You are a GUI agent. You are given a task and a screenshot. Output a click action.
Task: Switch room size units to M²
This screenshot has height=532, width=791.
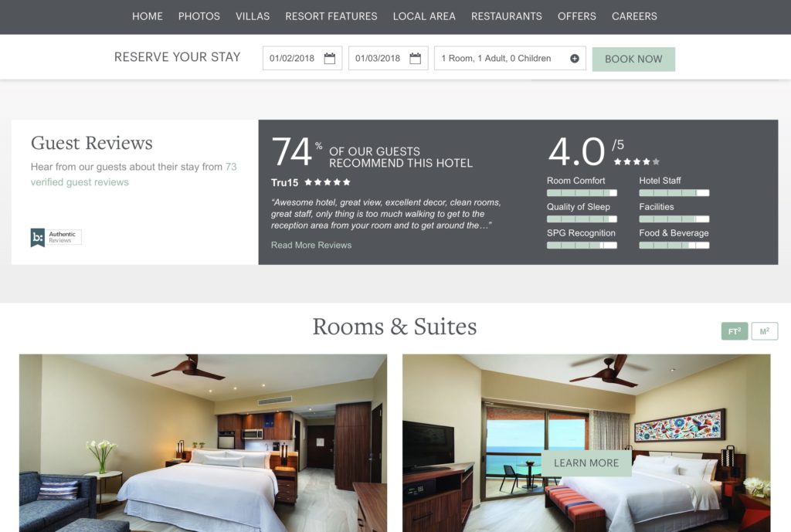point(764,331)
